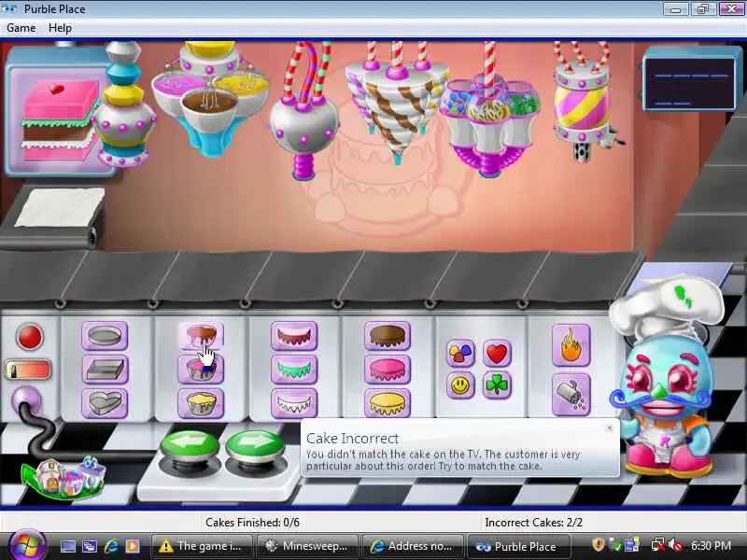Click Show Desktop quick launch icon
Screen dimensions: 747x560
tap(67, 546)
